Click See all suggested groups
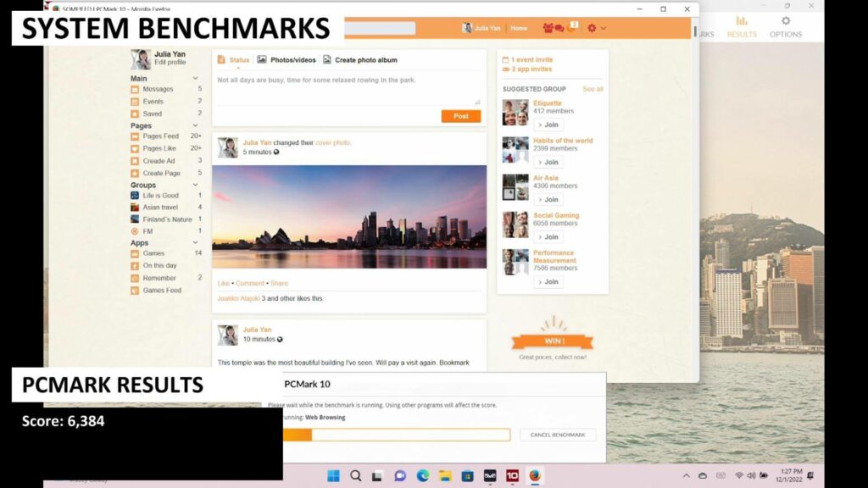Screen dimensions: 868x488 coord(593,89)
